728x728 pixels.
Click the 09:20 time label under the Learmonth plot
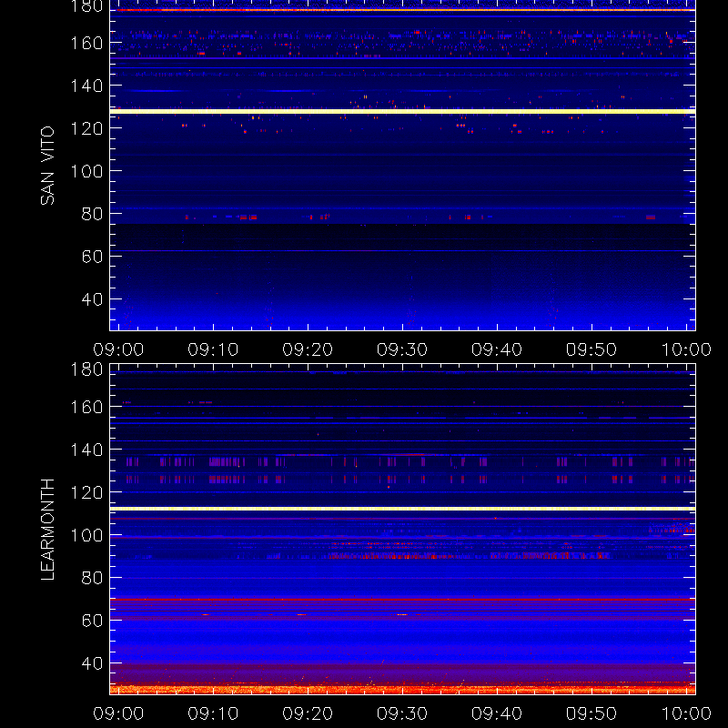(308, 713)
